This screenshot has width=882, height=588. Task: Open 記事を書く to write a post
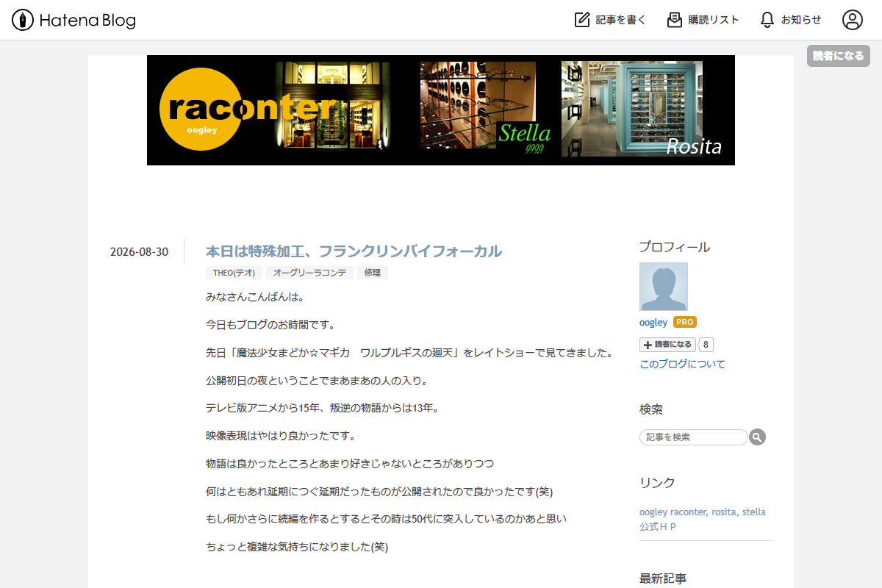click(610, 20)
